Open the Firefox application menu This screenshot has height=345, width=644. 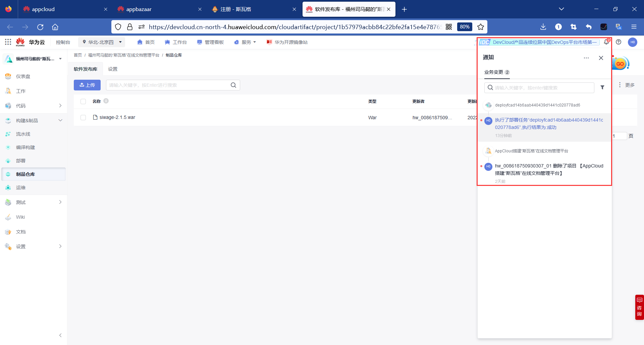(634, 27)
